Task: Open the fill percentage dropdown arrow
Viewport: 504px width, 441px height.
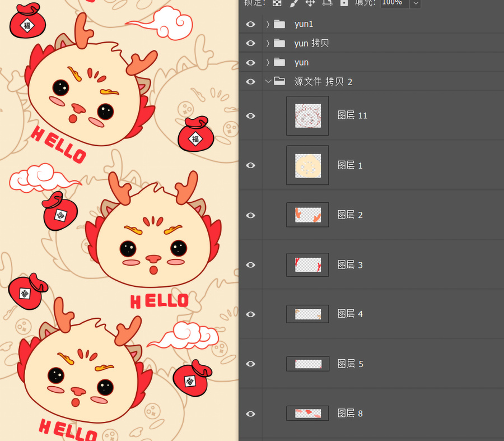Action: [x=416, y=3]
